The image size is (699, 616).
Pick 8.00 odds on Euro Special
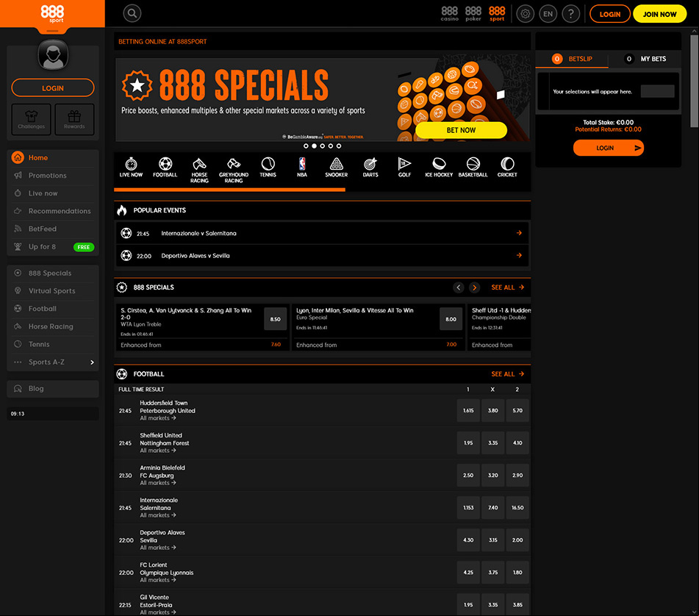pos(451,319)
